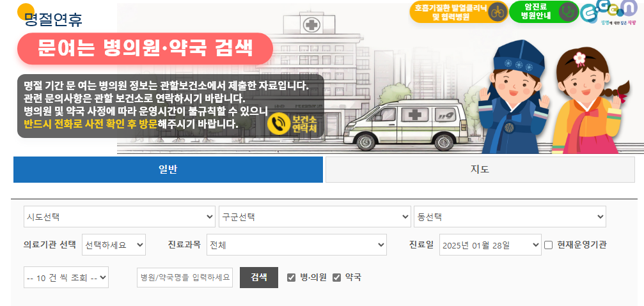Viewport: 644px width, 306px height.
Task: Open the 진료과목 전체 dropdown
Action: pos(297,245)
